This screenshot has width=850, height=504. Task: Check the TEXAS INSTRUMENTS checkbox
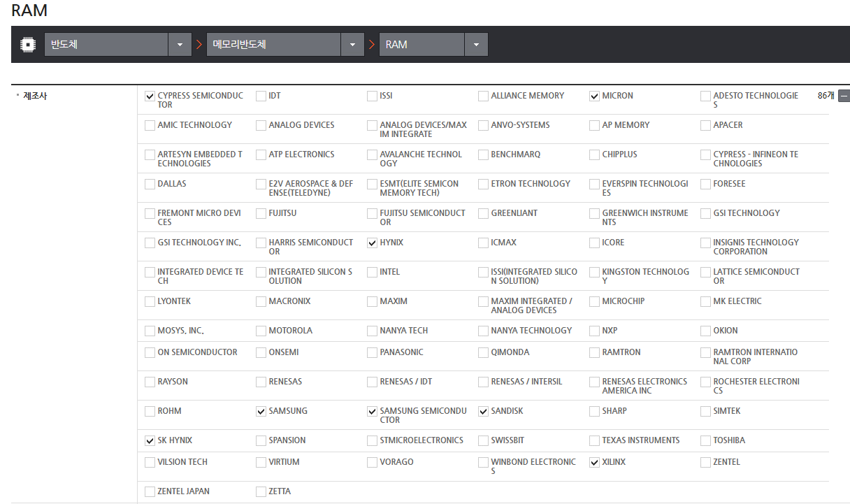[x=594, y=440]
